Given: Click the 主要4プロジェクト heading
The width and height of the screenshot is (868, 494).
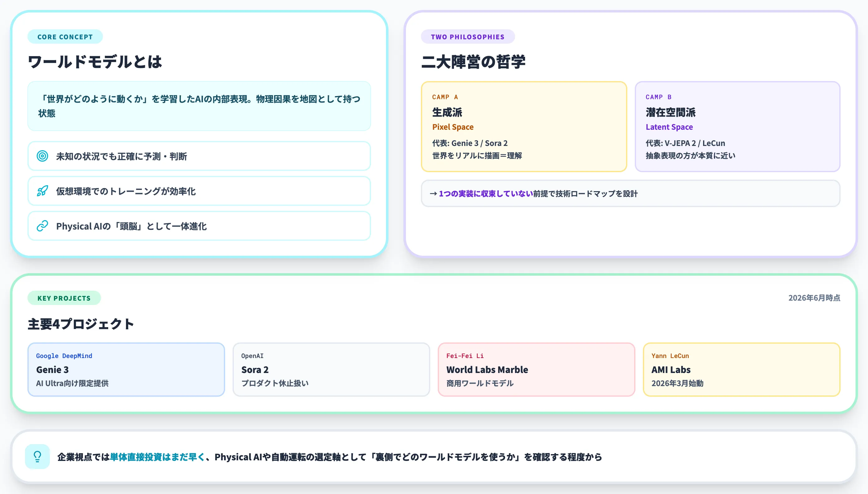Looking at the screenshot, I should coord(81,324).
